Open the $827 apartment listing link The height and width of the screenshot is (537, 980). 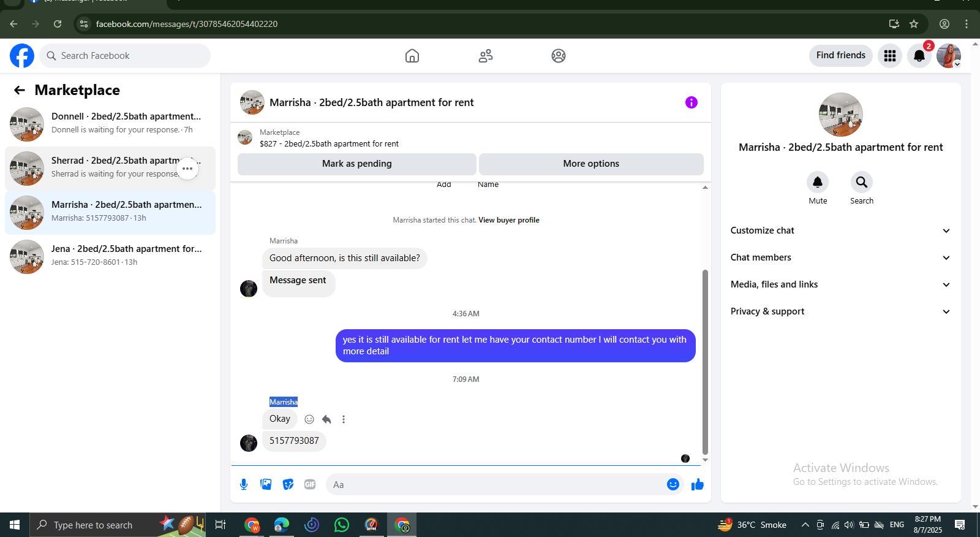coord(329,144)
